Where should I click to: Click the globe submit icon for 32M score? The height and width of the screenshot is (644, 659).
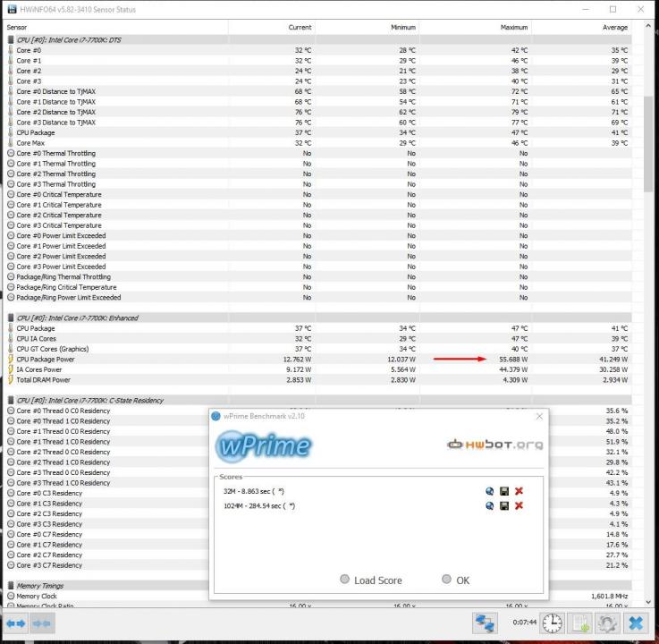[x=489, y=491]
